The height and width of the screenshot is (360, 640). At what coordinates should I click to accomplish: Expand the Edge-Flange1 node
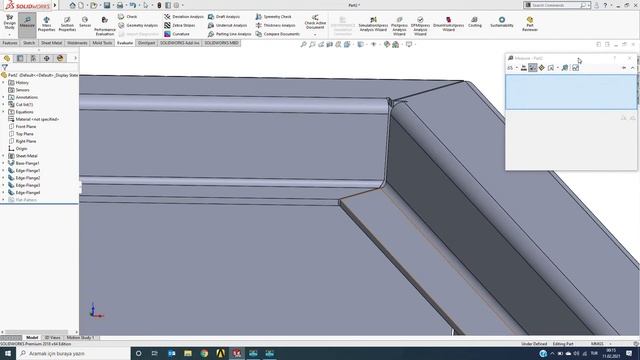pos(4,171)
